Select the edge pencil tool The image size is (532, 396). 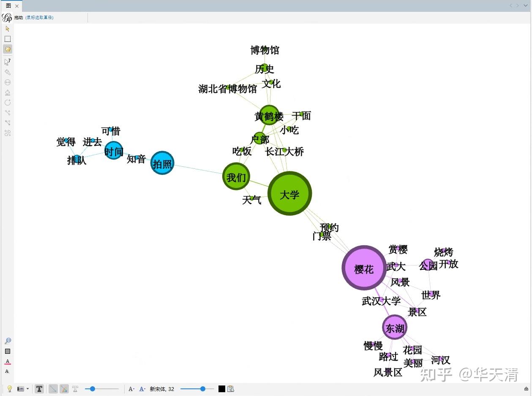(x=7, y=113)
